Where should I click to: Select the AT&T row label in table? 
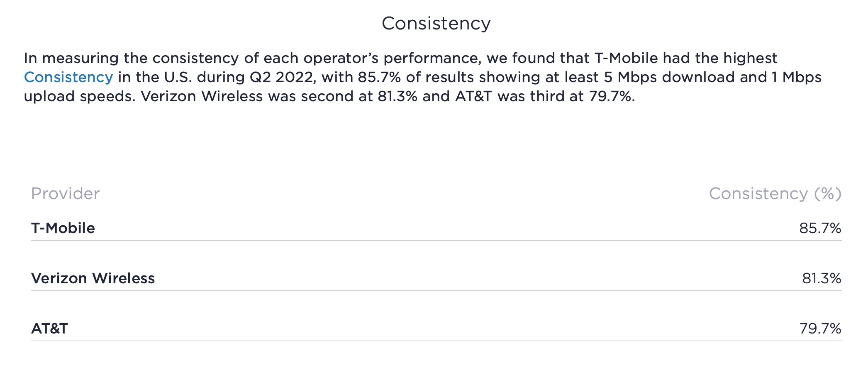pyautogui.click(x=50, y=329)
